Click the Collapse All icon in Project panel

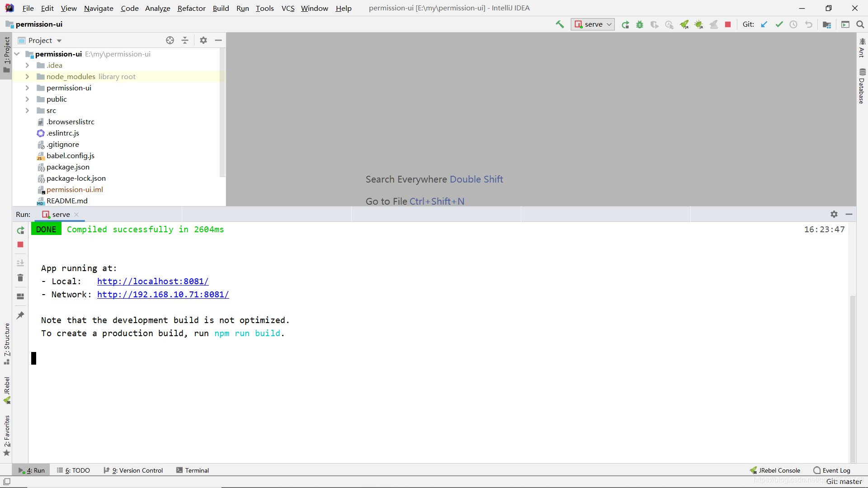185,40
